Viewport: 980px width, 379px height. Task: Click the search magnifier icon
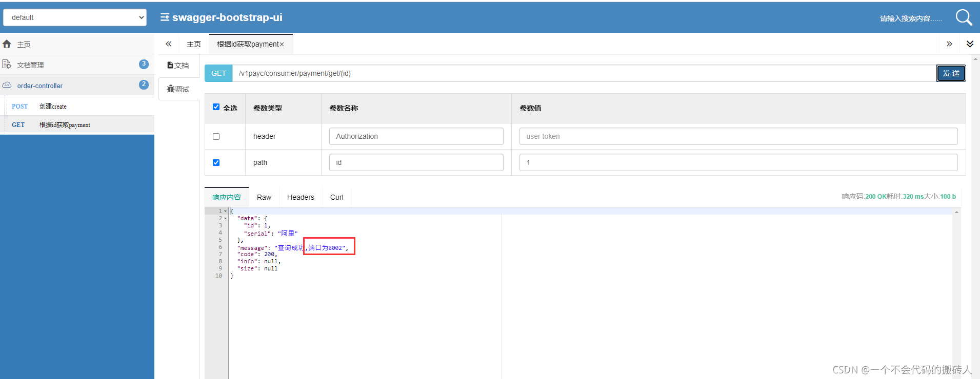click(x=964, y=17)
